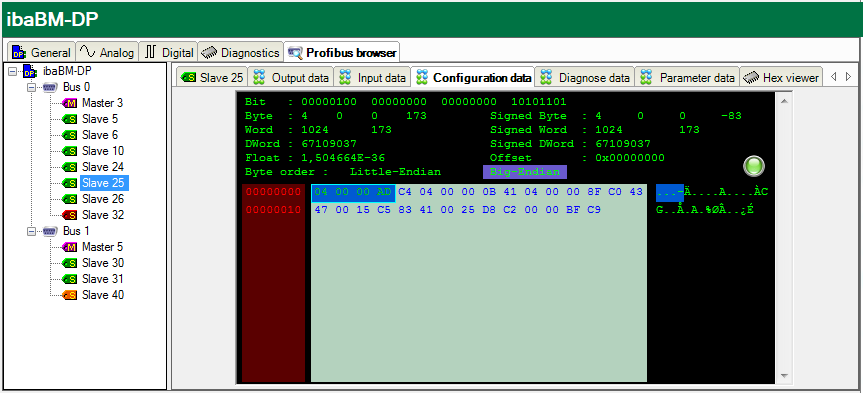
Task: Select hex byte C4 in first row
Action: pyautogui.click(x=405, y=192)
